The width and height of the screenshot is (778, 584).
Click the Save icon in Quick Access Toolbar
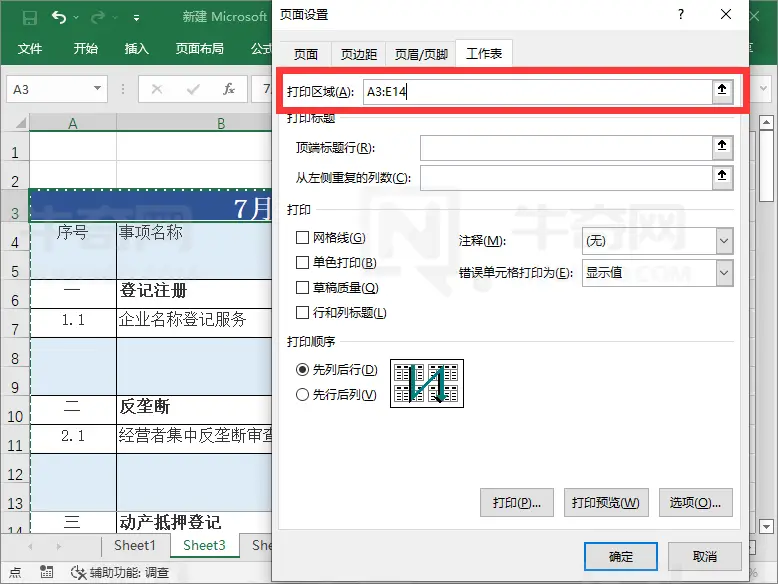click(x=30, y=18)
